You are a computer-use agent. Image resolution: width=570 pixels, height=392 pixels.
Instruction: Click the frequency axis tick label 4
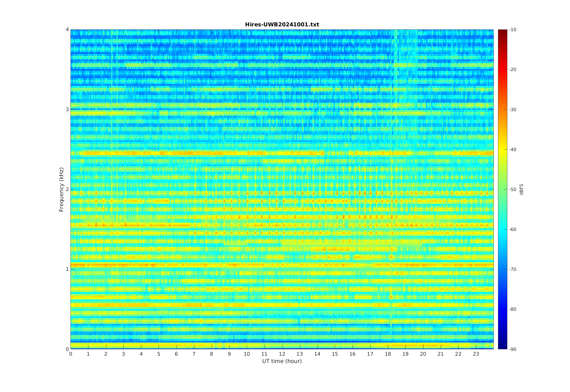click(67, 30)
